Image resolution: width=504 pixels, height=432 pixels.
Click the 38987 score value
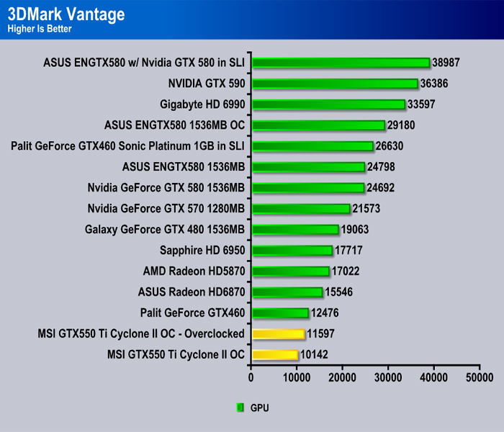tap(446, 63)
